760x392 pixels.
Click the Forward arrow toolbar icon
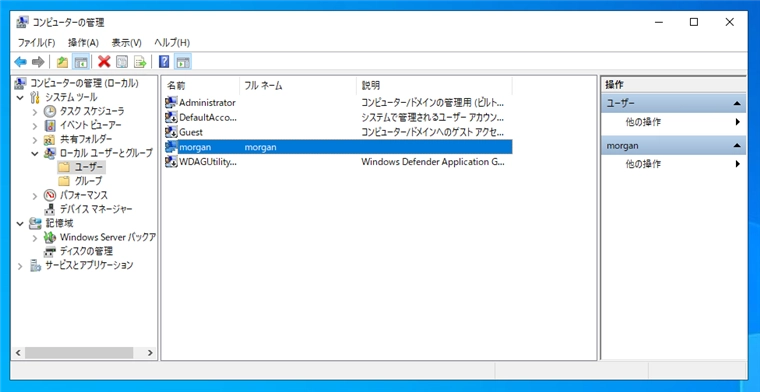[x=38, y=62]
